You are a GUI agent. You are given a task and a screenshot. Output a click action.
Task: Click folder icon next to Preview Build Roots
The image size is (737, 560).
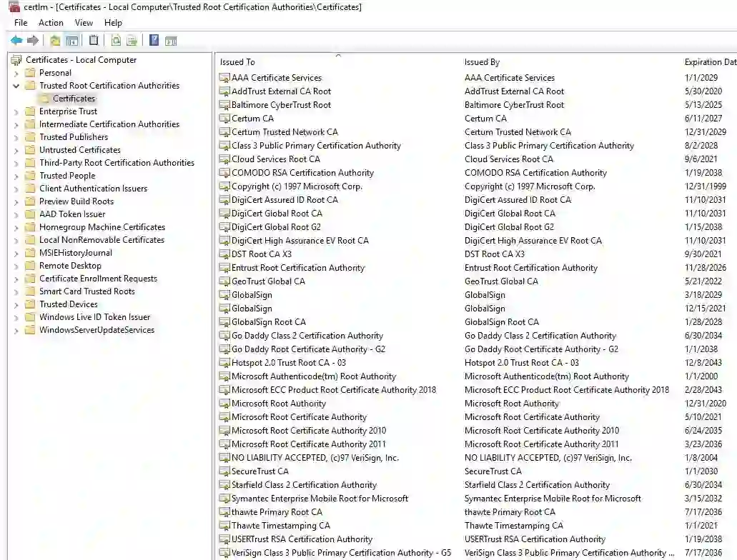[x=30, y=201]
